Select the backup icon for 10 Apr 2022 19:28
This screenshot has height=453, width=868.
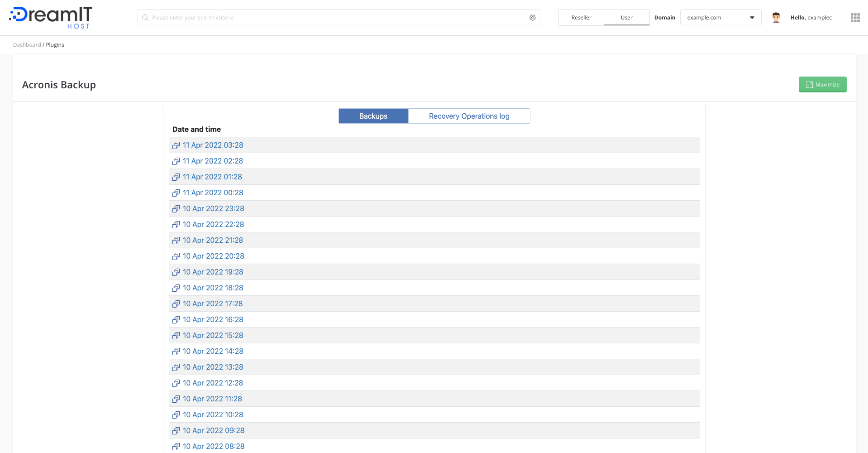click(176, 272)
